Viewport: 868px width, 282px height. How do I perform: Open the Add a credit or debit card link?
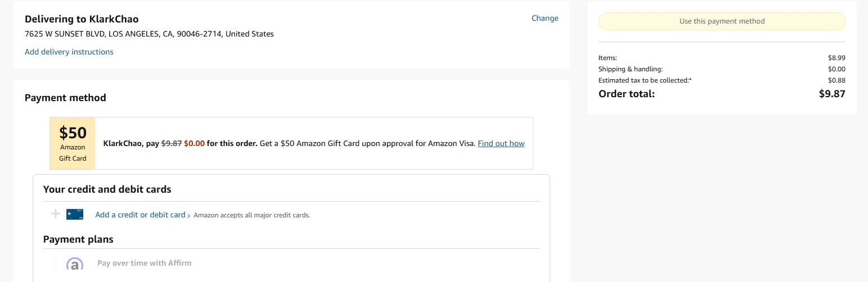(x=140, y=215)
